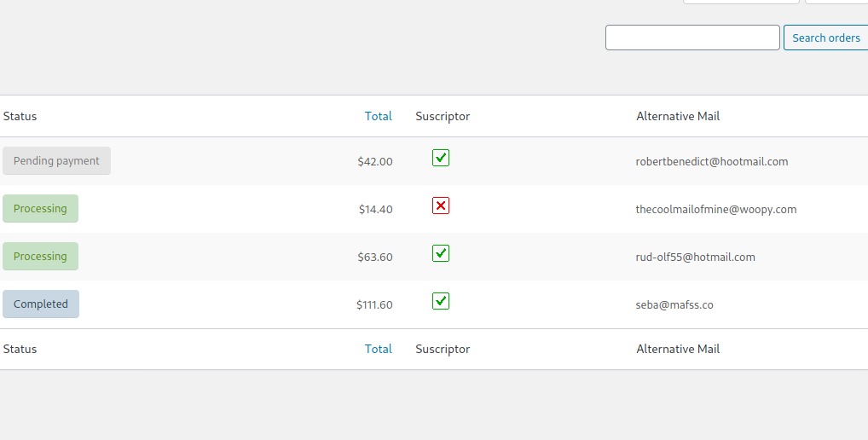
Task: Sort by Total in the table header
Action: (378, 116)
